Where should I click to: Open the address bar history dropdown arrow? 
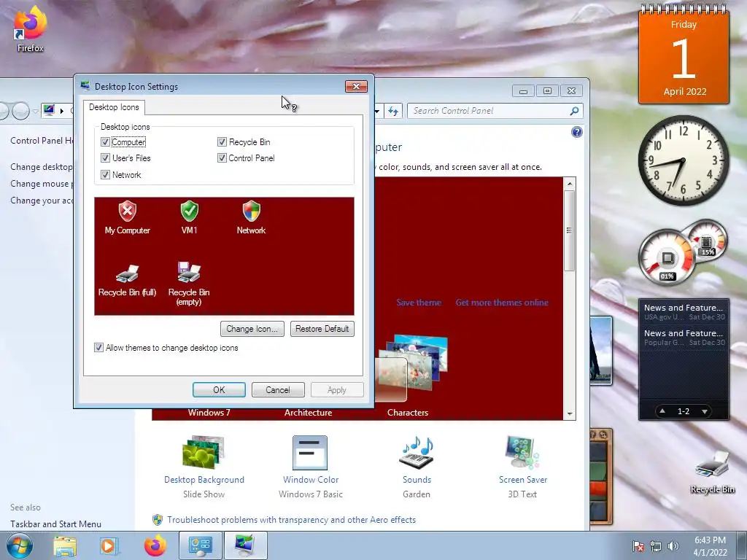pos(377,112)
